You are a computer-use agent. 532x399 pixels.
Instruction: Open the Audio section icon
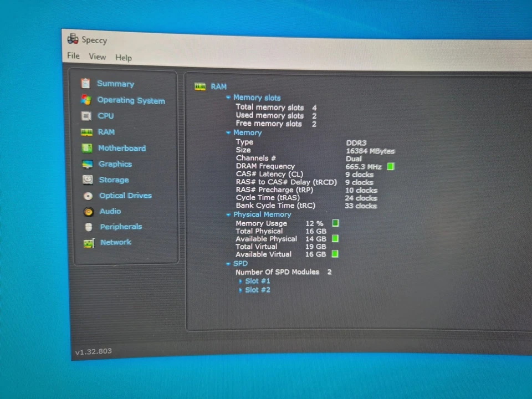click(89, 211)
